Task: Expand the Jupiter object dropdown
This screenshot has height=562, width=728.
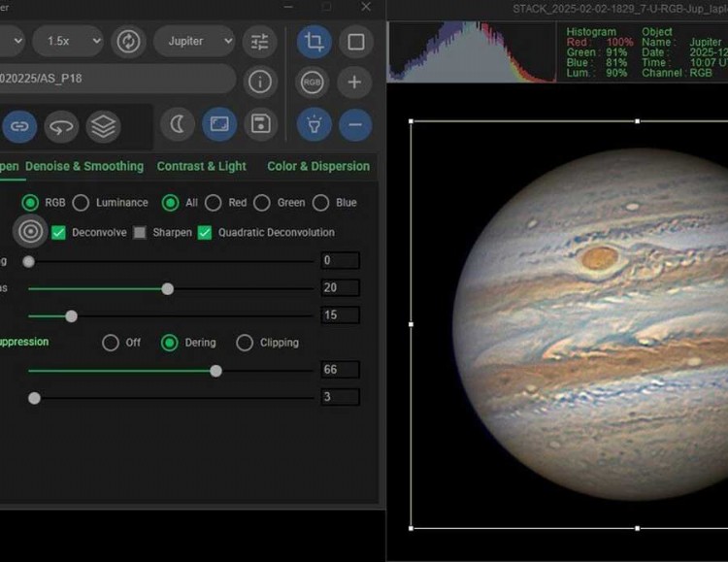Action: (x=193, y=42)
